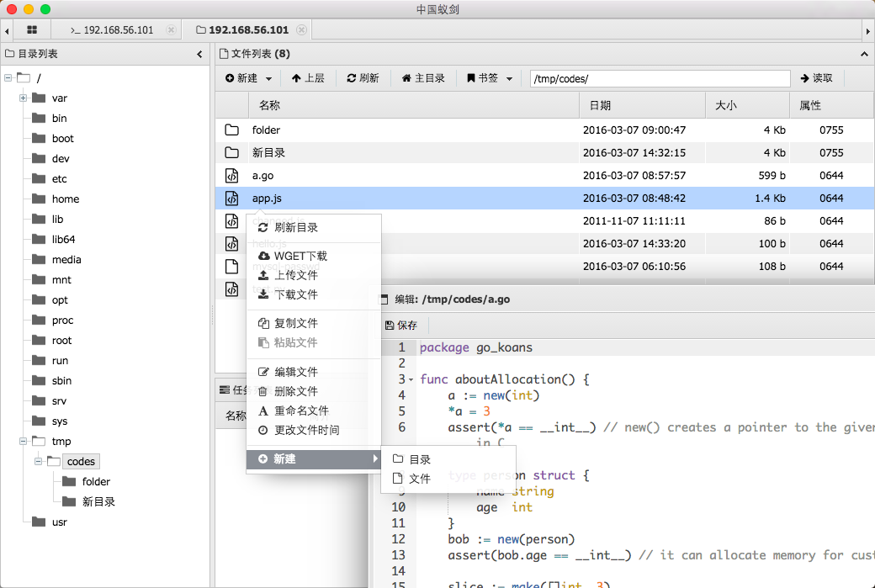Click the sys folder icon in the tree
The image size is (875, 588).
(39, 421)
